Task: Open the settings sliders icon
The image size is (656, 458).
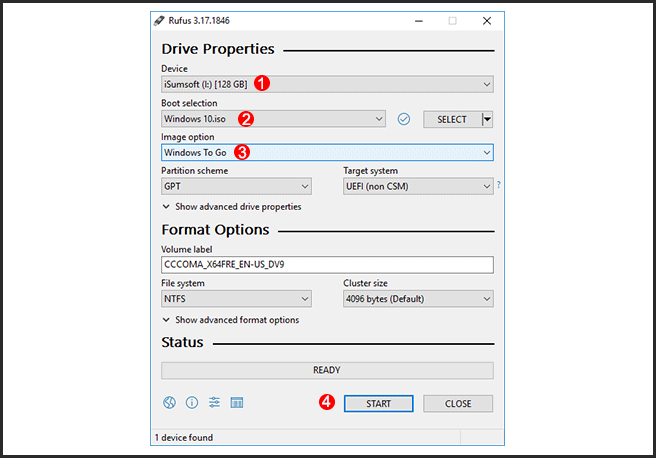Action: click(214, 402)
